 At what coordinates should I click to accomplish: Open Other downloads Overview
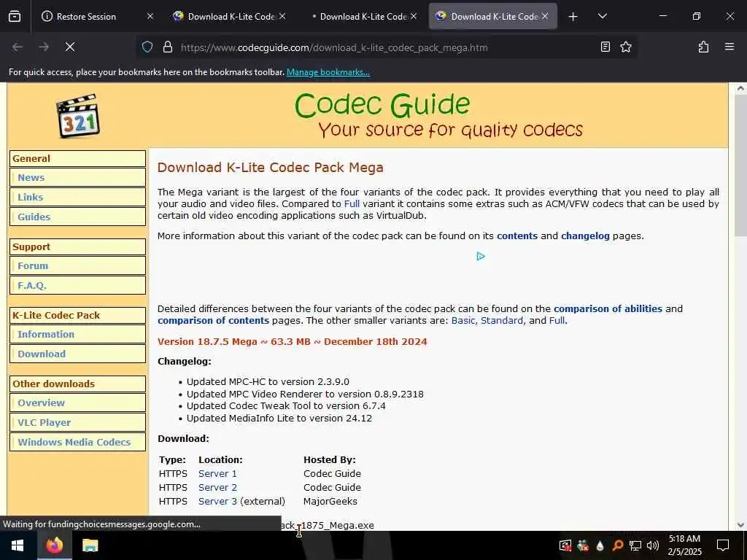[41, 402]
